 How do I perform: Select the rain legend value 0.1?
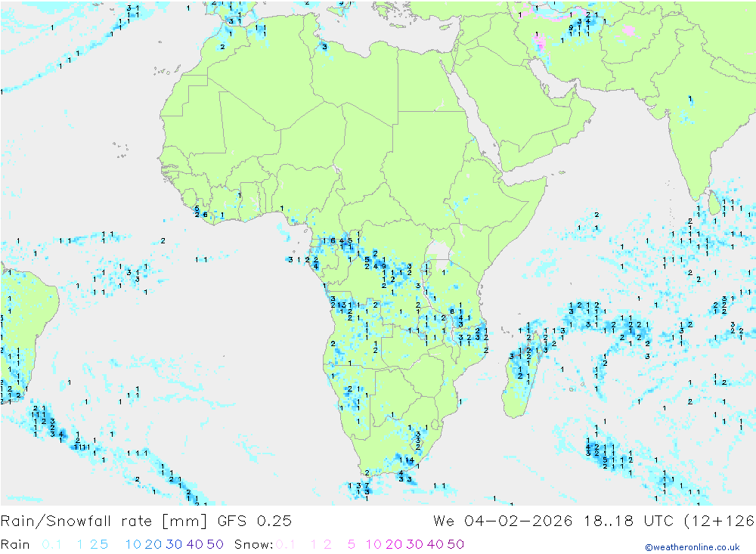tap(51, 544)
